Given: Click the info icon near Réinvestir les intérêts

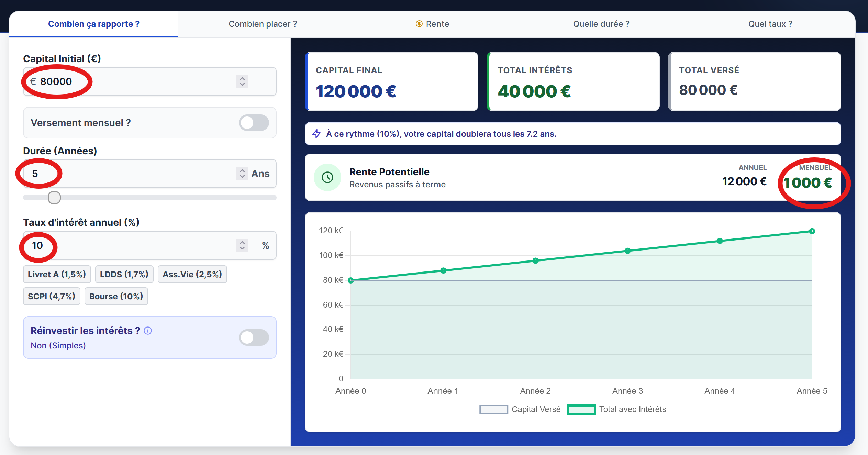Looking at the screenshot, I should pos(148,331).
